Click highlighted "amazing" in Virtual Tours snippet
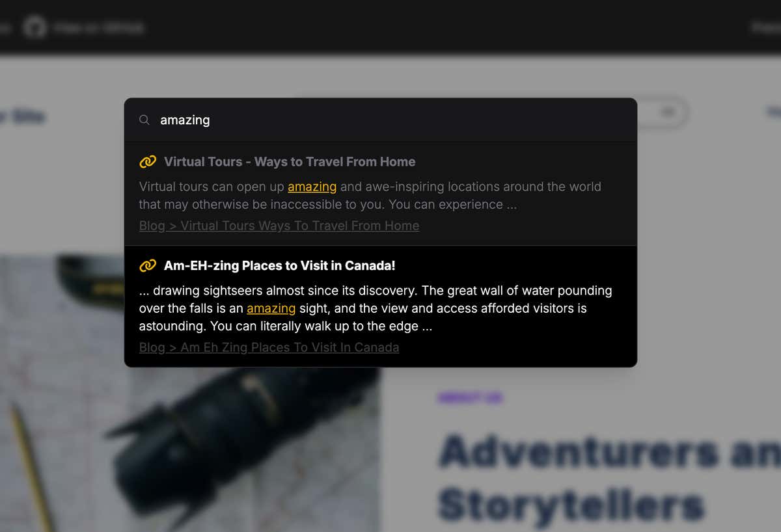Viewport: 781px width, 532px height. 312,187
